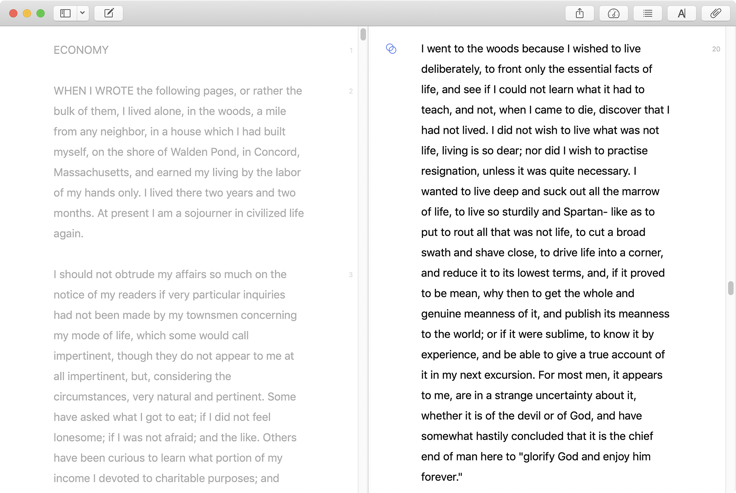
Task: Toggle the sidebar view button
Action: [x=65, y=13]
